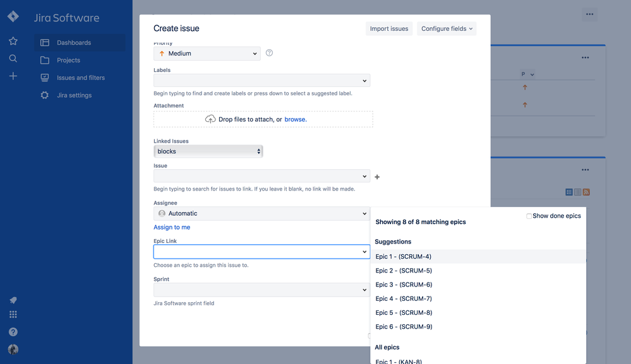Switch gadget to the list view icon
Screen dimensions: 631x364
click(577, 192)
